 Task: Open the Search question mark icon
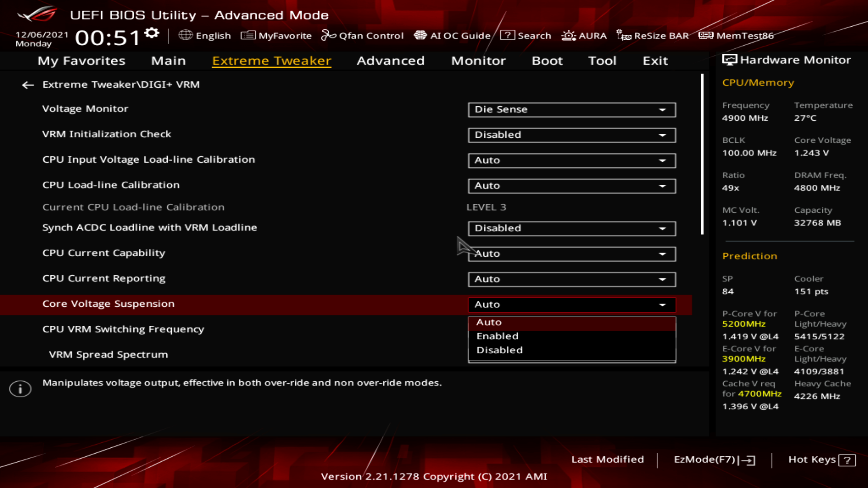pos(507,35)
